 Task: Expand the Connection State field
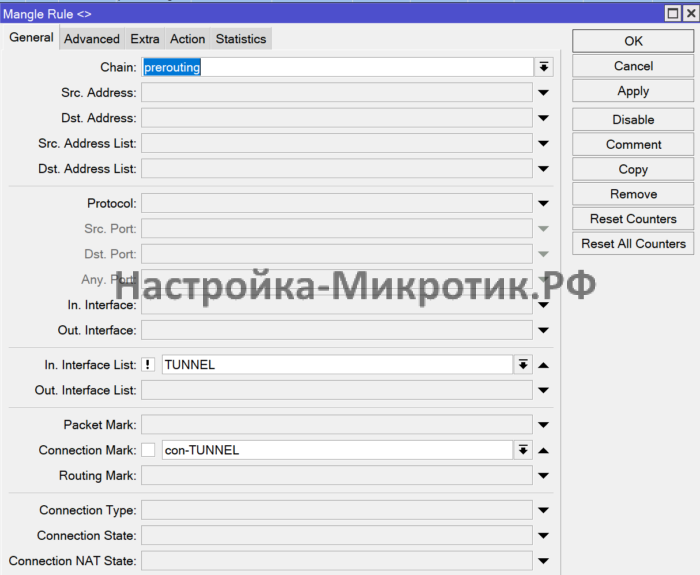[x=543, y=535]
